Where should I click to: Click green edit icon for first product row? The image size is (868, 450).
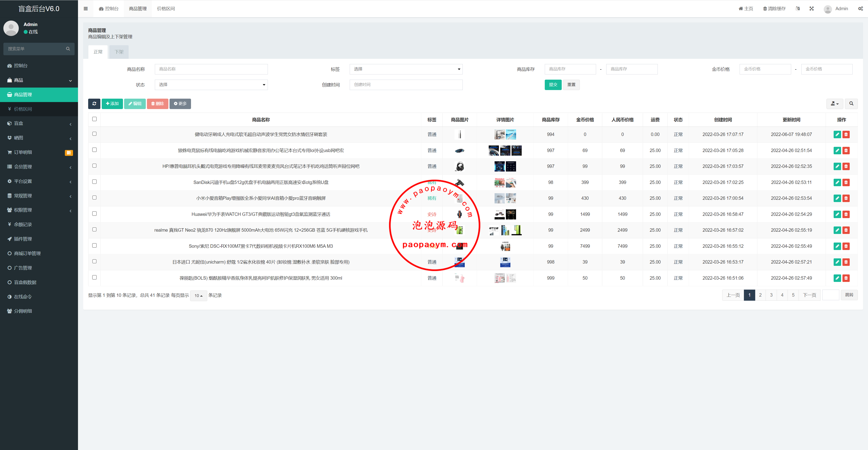(x=837, y=135)
